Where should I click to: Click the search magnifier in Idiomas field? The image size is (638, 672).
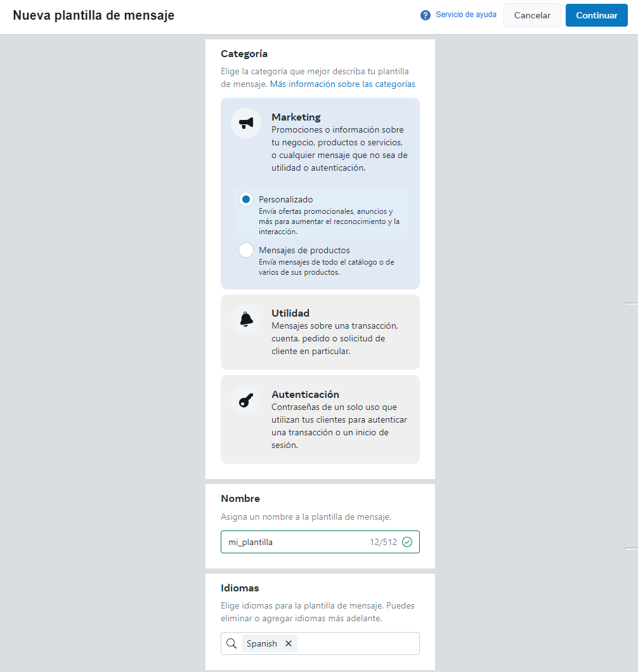pos(231,643)
